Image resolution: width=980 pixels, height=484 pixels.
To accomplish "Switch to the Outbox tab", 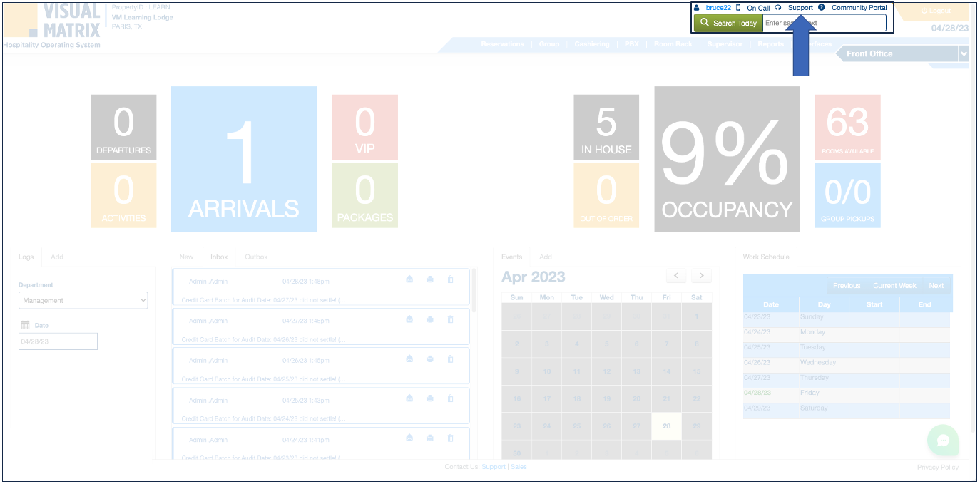I will [x=256, y=257].
